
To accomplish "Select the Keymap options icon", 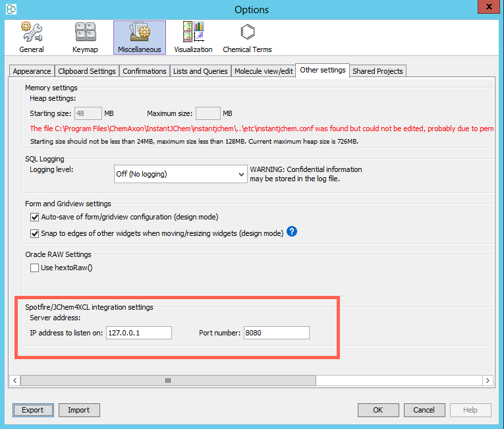I will 85,37.
